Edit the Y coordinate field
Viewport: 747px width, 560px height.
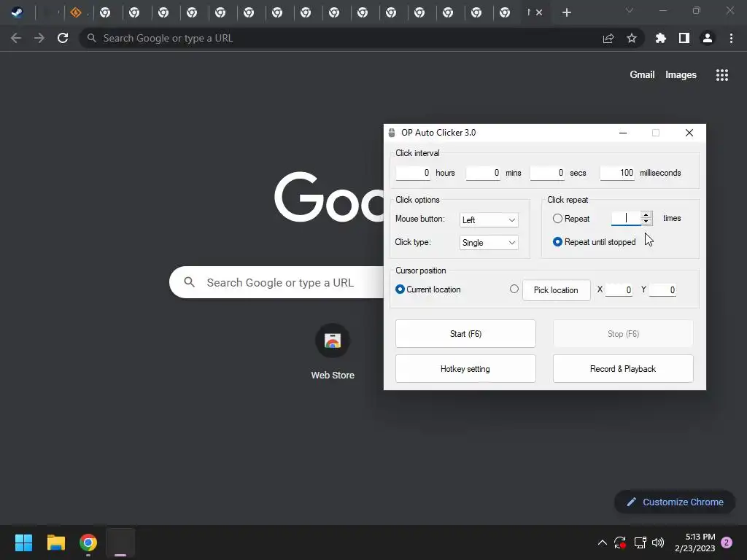click(x=662, y=290)
